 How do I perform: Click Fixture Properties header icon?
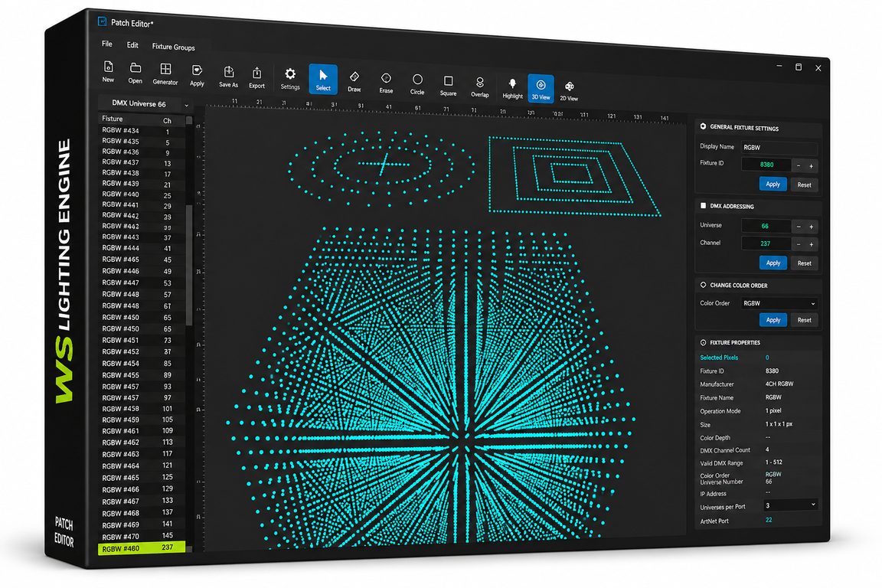coord(703,343)
